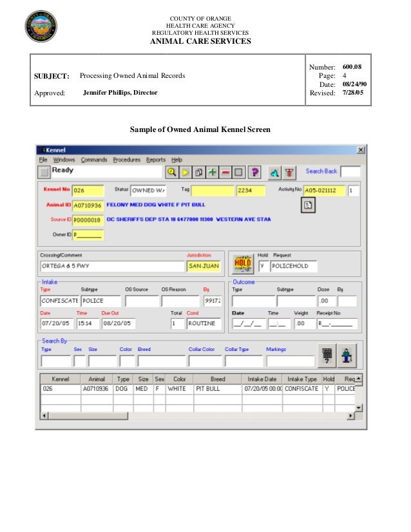
Task: Click the Cond field showing ROUTINE
Action: (x=204, y=323)
